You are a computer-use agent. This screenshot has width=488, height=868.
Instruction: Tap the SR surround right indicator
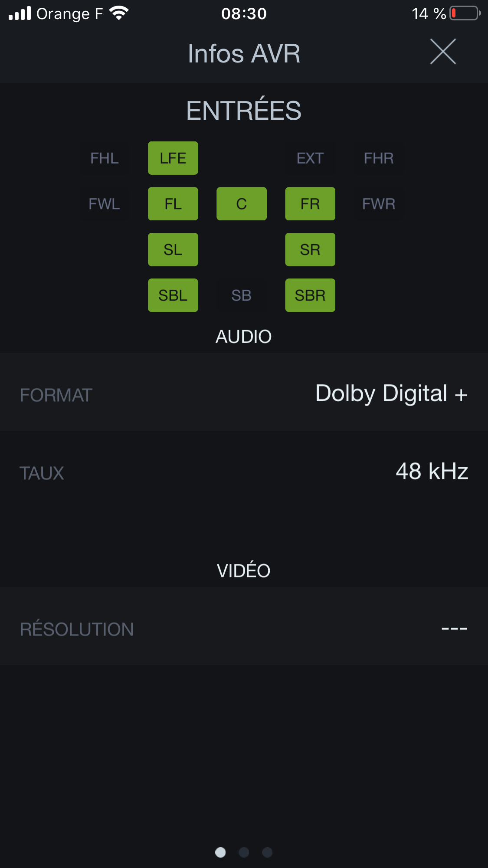click(310, 249)
